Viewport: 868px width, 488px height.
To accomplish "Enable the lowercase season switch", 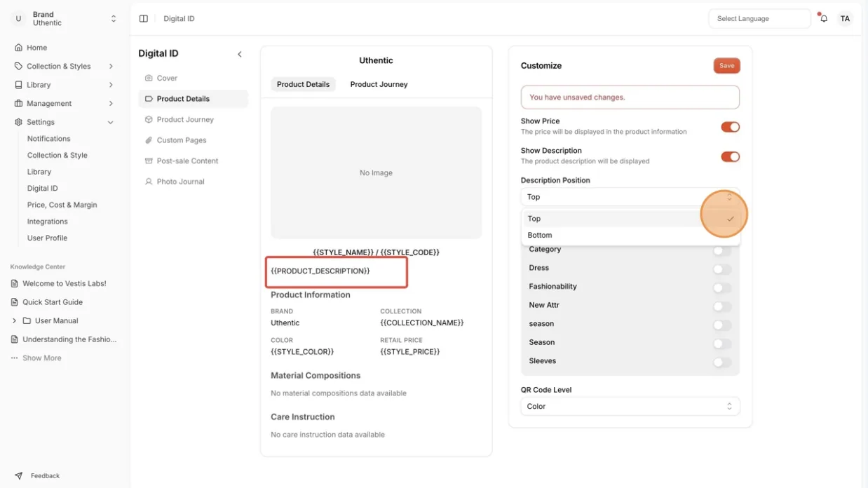I will click(721, 325).
